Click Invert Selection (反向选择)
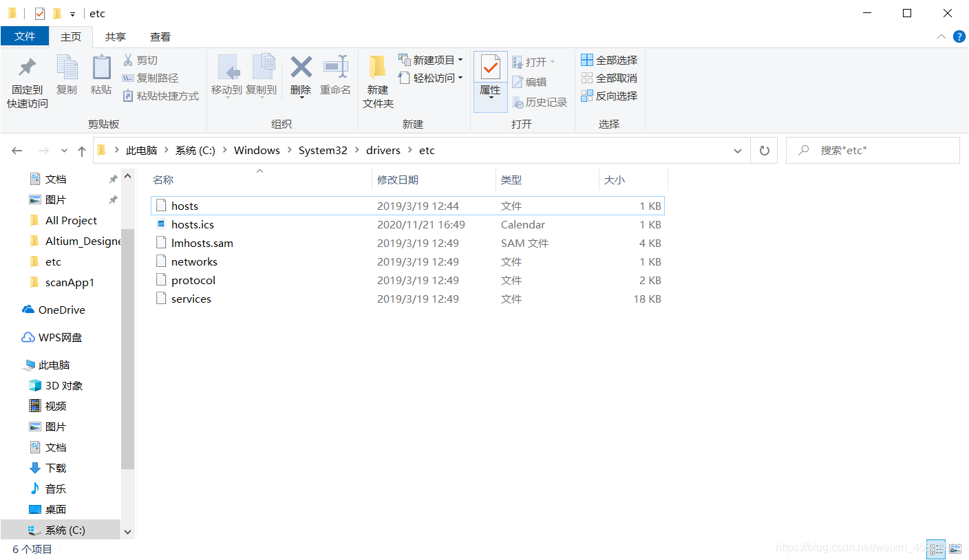Screen dimensions: 969x560 tap(609, 96)
